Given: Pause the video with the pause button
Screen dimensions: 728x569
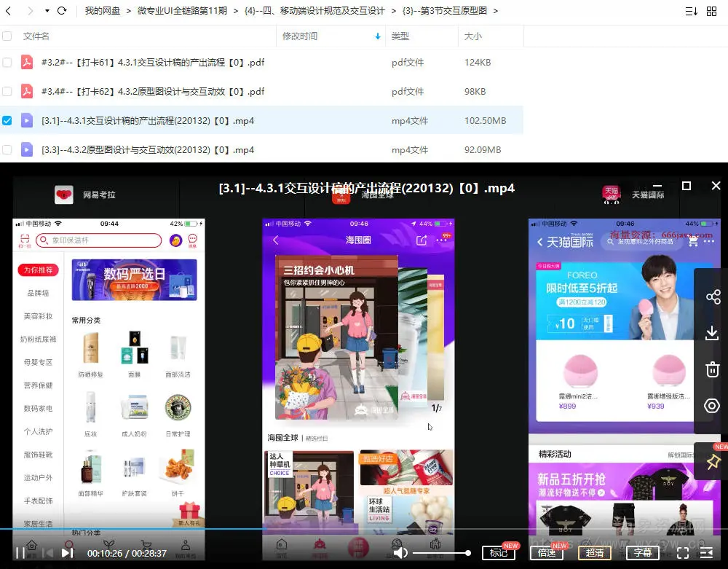Looking at the screenshot, I should pos(20,553).
